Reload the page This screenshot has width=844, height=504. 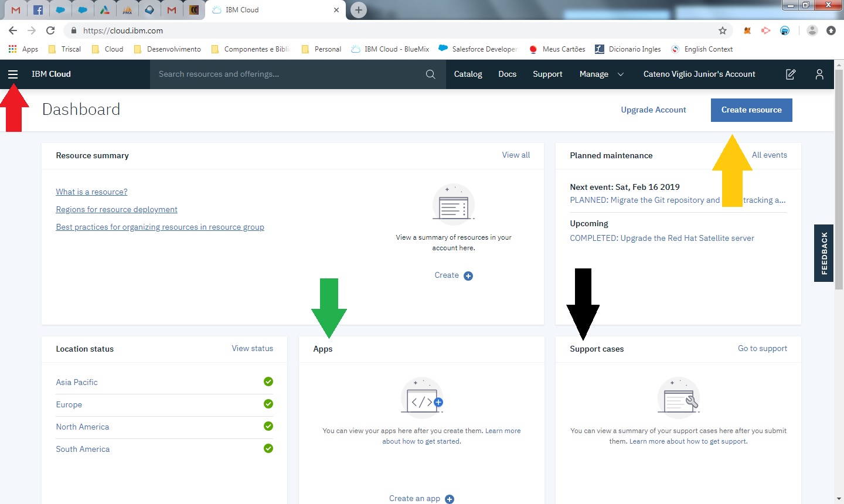(50, 30)
